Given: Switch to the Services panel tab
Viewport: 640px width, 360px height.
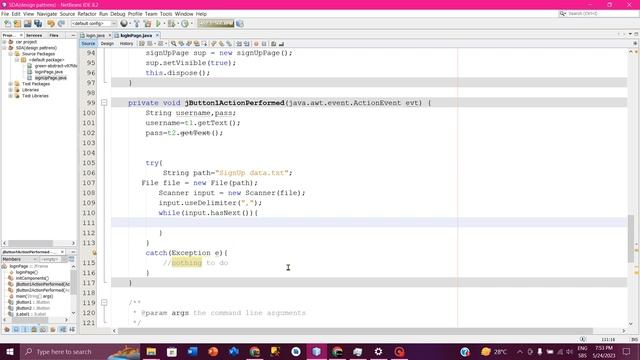Looking at the screenshot, I should pos(34,36).
